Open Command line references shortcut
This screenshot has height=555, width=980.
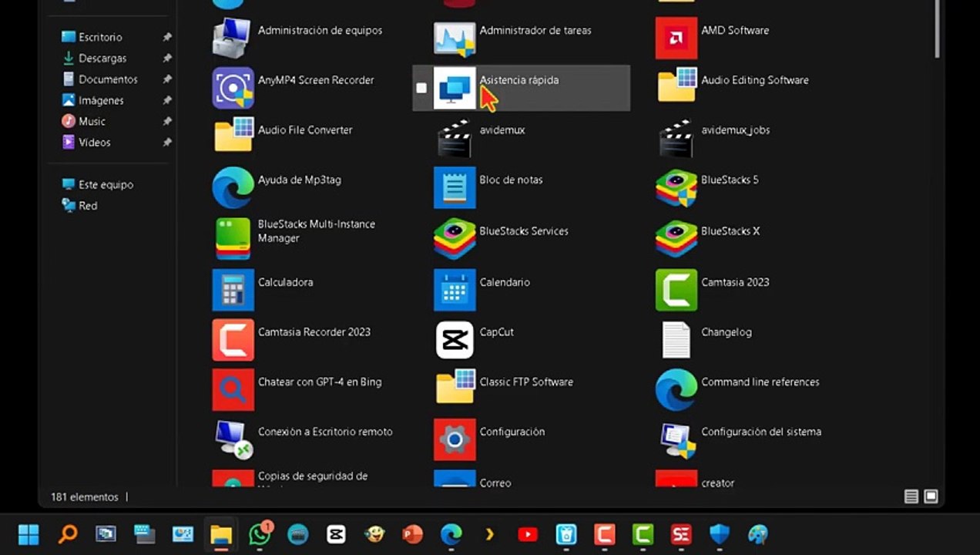tap(676, 390)
